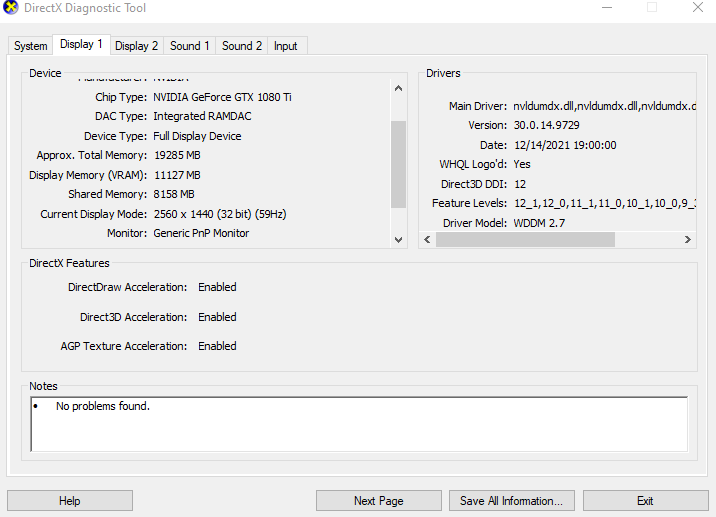
Task: Click Device list scroll up arrow
Action: click(398, 88)
